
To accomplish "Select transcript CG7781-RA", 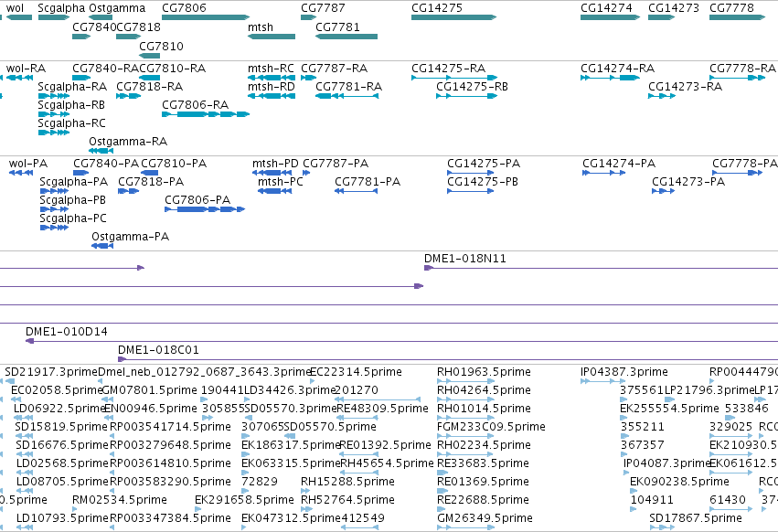I will (x=349, y=87).
